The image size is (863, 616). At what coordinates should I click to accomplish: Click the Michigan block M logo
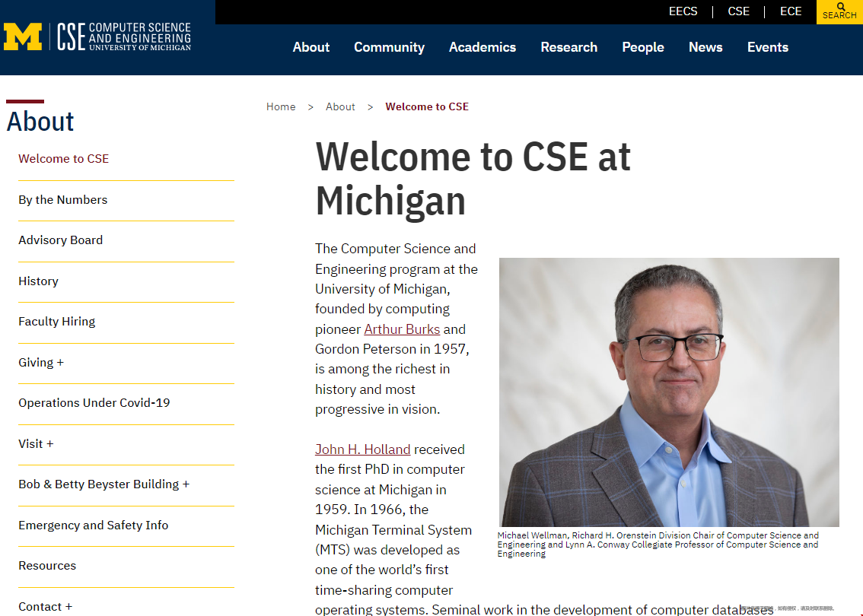tap(23, 37)
